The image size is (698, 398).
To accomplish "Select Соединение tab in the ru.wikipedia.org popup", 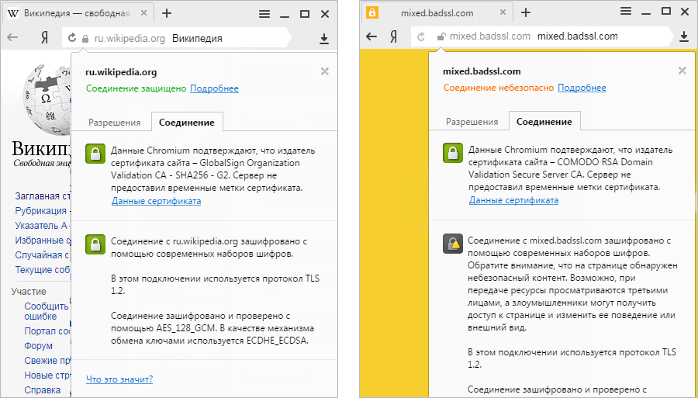I will 187,122.
